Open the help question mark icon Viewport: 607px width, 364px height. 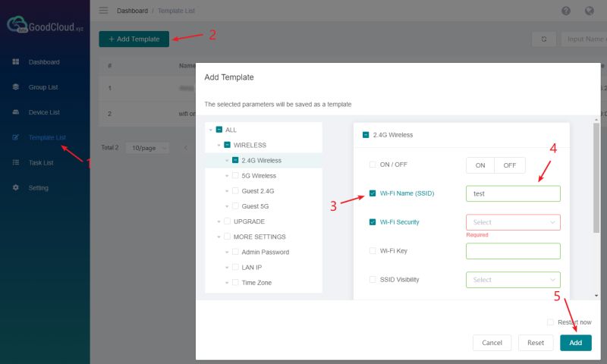[x=566, y=11]
